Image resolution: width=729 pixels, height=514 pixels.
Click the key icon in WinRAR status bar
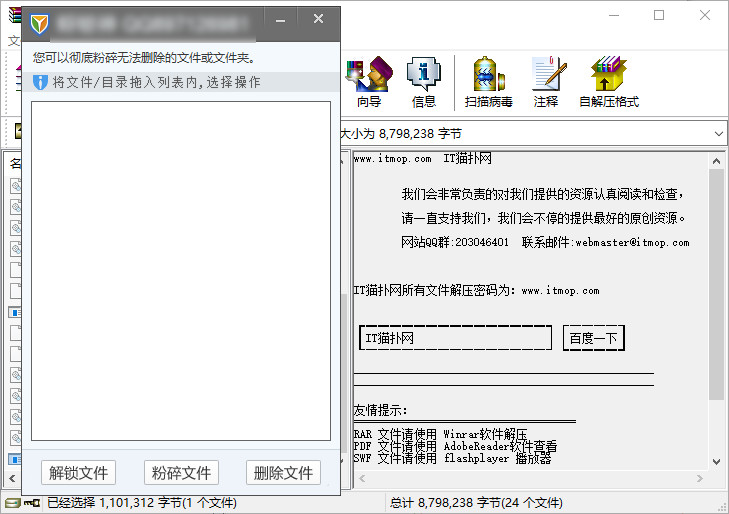(x=32, y=503)
